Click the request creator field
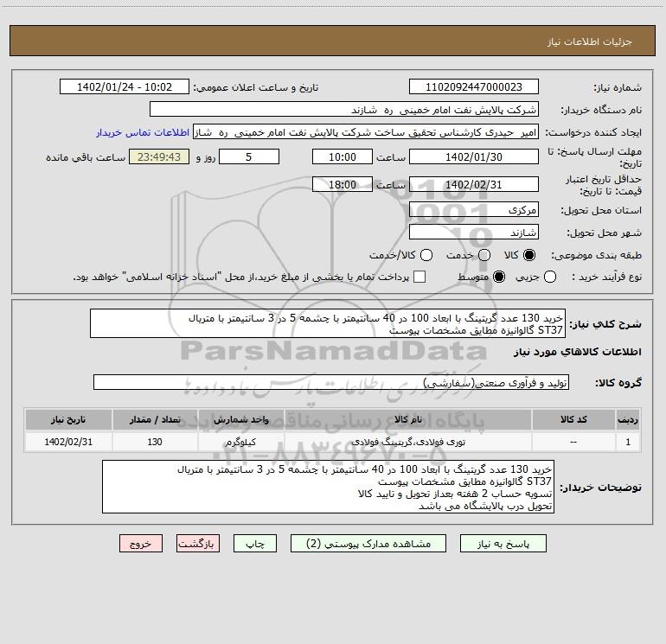This screenshot has width=666, height=644. tap(366, 132)
